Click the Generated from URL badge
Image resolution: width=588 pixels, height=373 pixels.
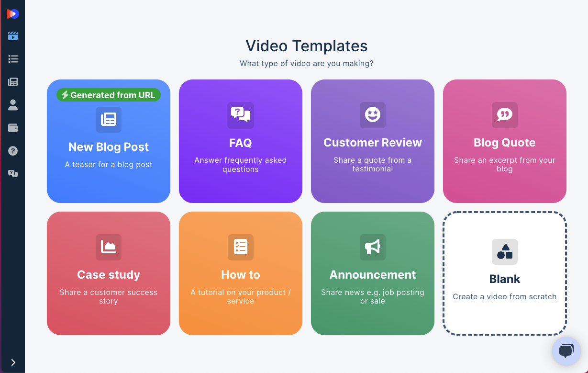coord(108,95)
